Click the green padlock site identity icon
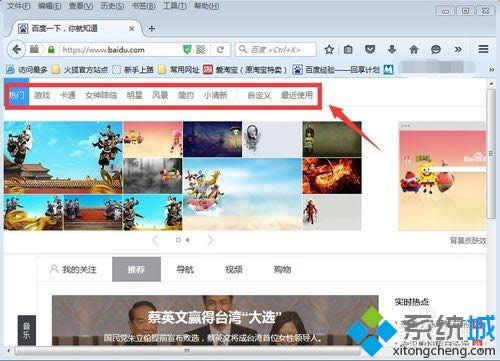 51,50
